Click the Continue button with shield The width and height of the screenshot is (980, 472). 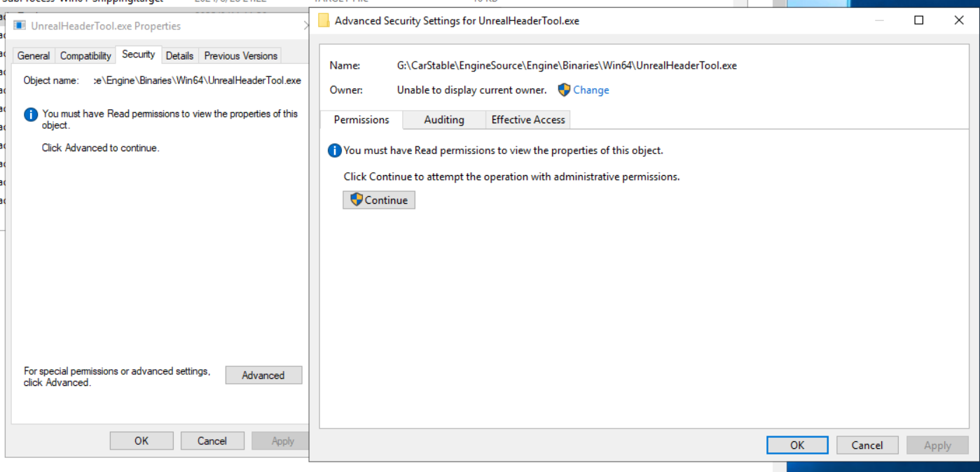[x=379, y=200]
